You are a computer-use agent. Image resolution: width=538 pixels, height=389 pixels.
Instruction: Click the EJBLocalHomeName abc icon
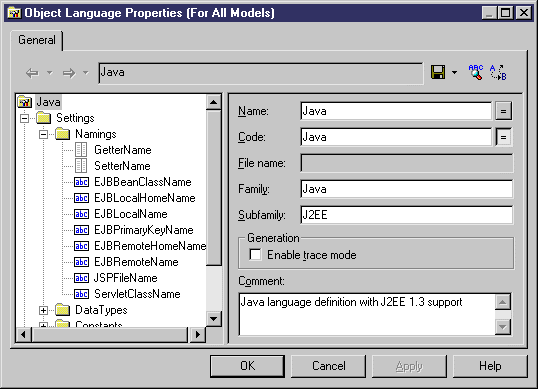pos(81,198)
